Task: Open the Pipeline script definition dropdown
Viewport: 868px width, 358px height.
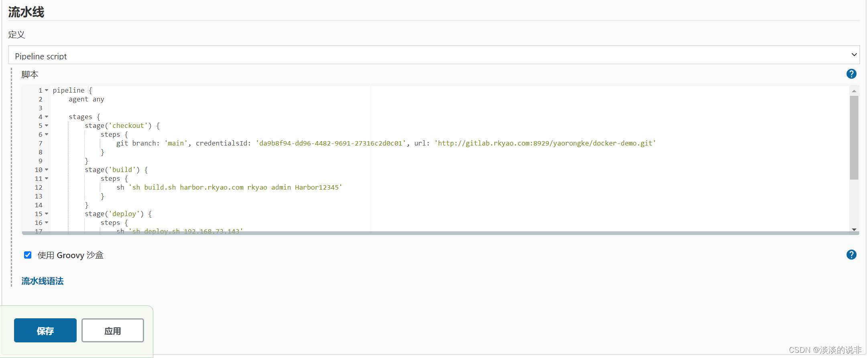Action: pyautogui.click(x=434, y=55)
